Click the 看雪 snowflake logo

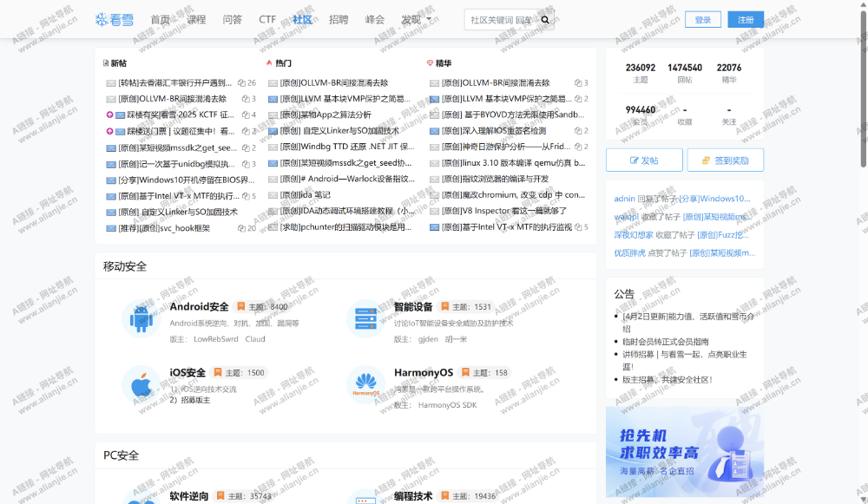tap(114, 20)
